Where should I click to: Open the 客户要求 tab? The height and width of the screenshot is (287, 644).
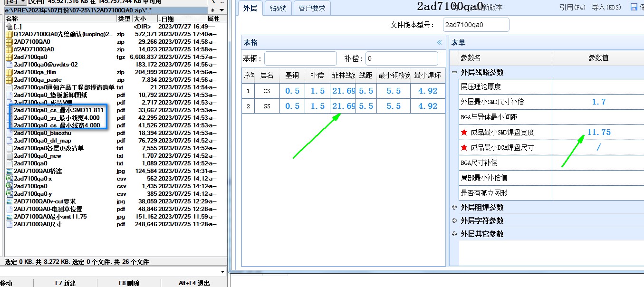coord(312,8)
